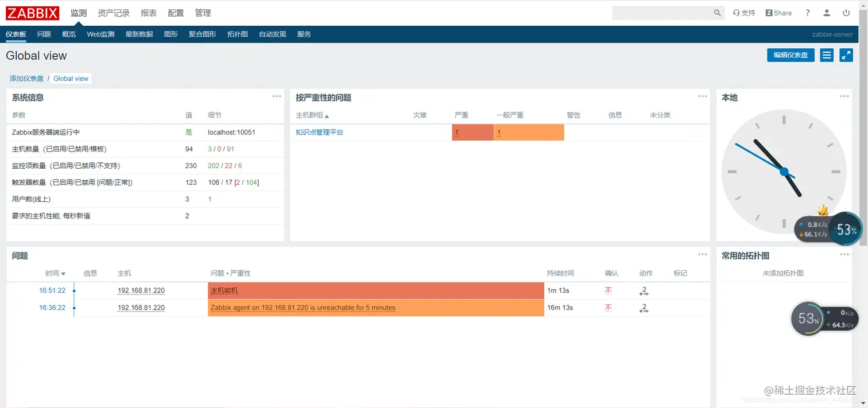
Task: Open the 16:51:22 problem time link
Action: click(52, 290)
